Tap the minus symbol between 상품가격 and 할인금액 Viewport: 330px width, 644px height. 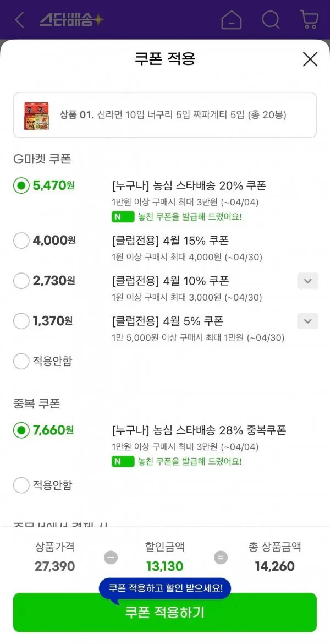point(110,558)
